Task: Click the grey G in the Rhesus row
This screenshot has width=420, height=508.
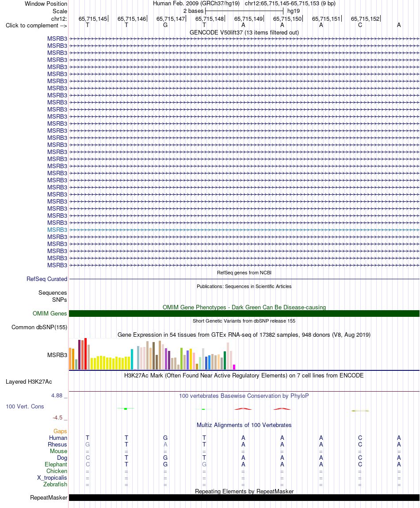Action: (88, 444)
